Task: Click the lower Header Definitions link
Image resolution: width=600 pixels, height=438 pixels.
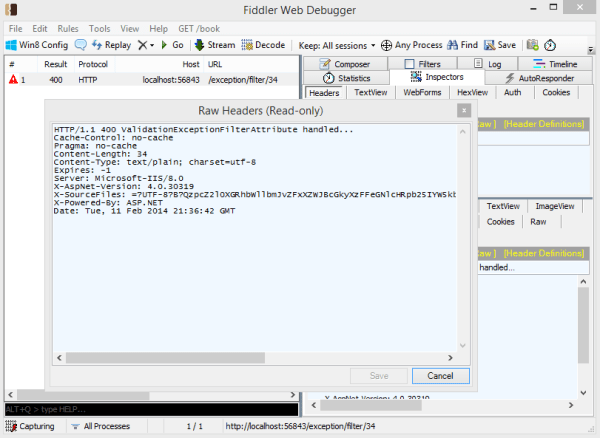Action: (544, 253)
